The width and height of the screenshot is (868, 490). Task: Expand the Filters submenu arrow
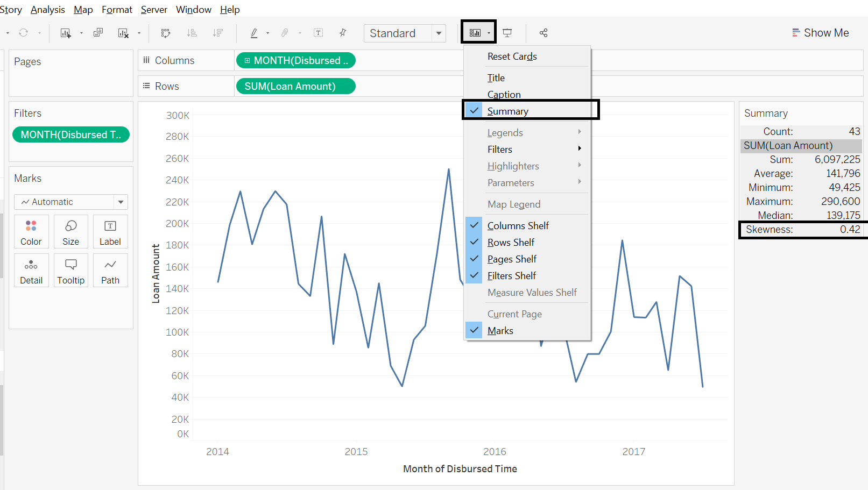click(x=580, y=148)
